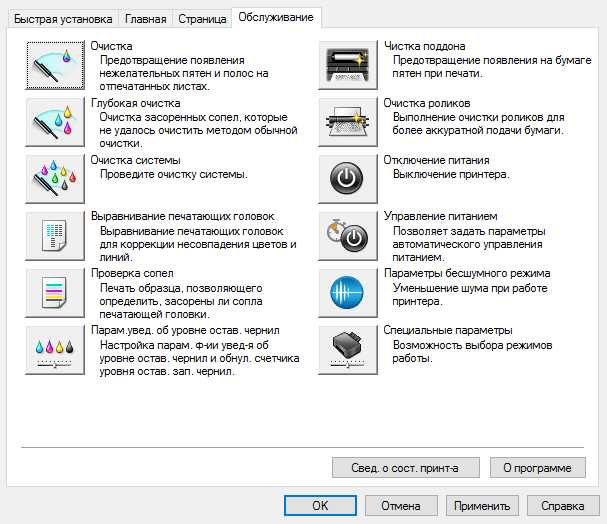Viewport: 607px width, 524px height.
Task: Click the Свед. о сост. принт-а button
Action: pyautogui.click(x=405, y=468)
